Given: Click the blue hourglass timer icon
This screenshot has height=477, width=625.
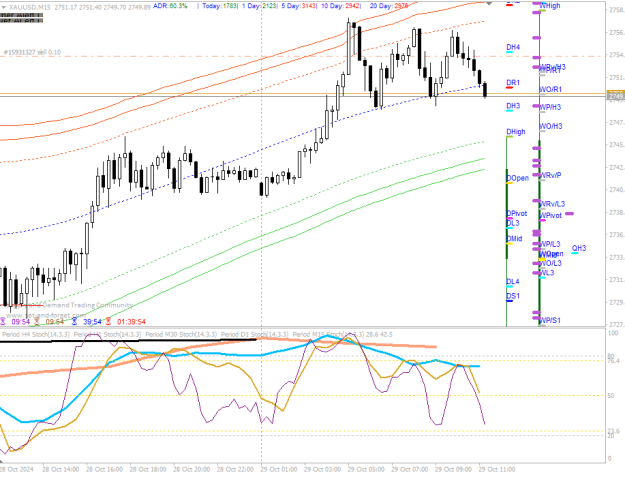Looking at the screenshot, I should (x=75, y=321).
